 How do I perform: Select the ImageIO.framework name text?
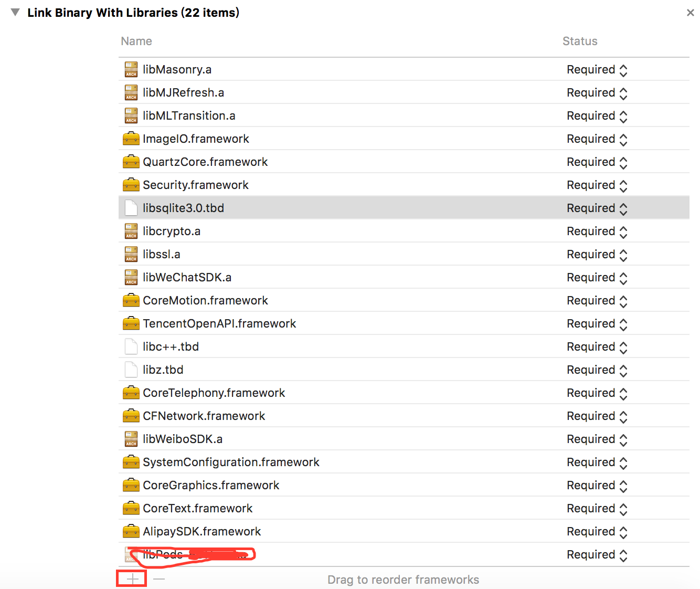tap(196, 139)
